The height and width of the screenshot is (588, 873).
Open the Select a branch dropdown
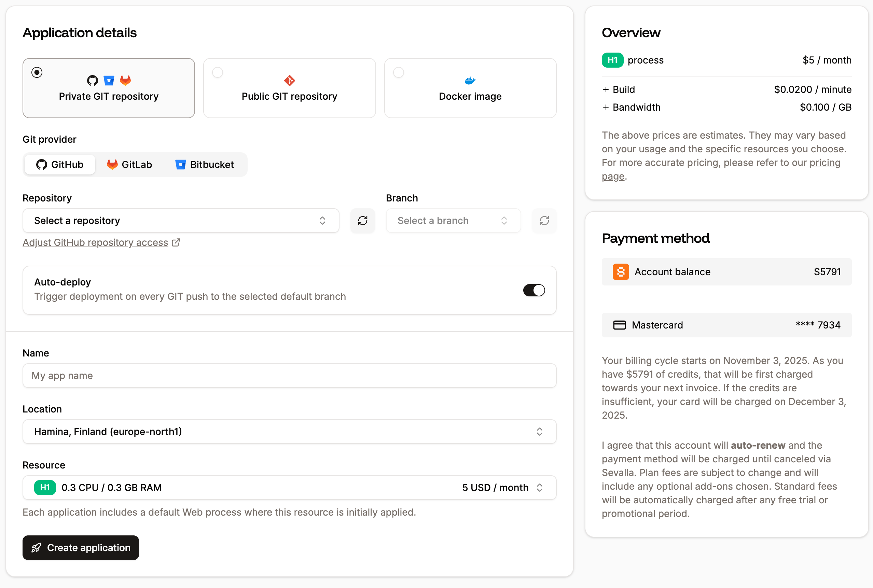[x=453, y=221]
